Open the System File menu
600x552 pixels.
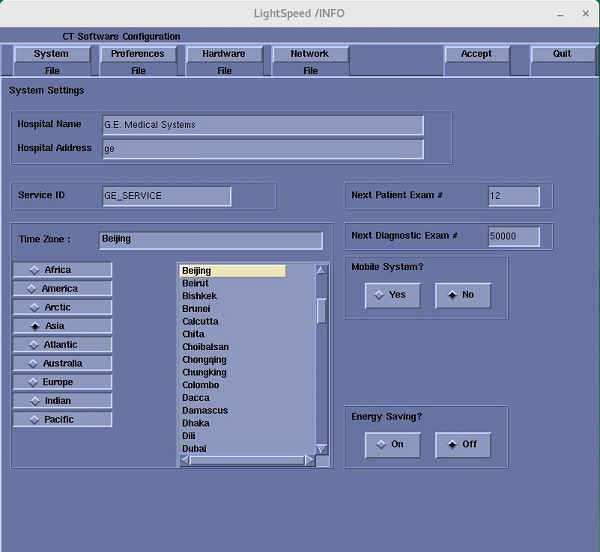52,61
